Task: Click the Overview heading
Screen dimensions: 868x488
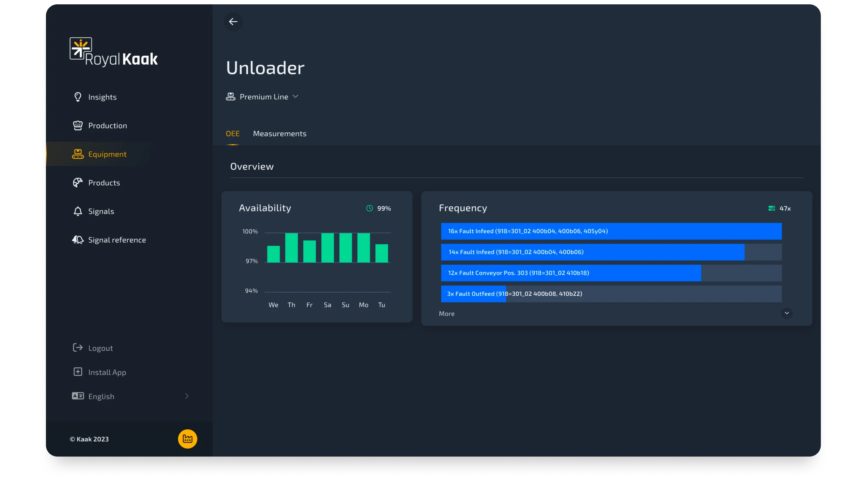Action: 252,167
